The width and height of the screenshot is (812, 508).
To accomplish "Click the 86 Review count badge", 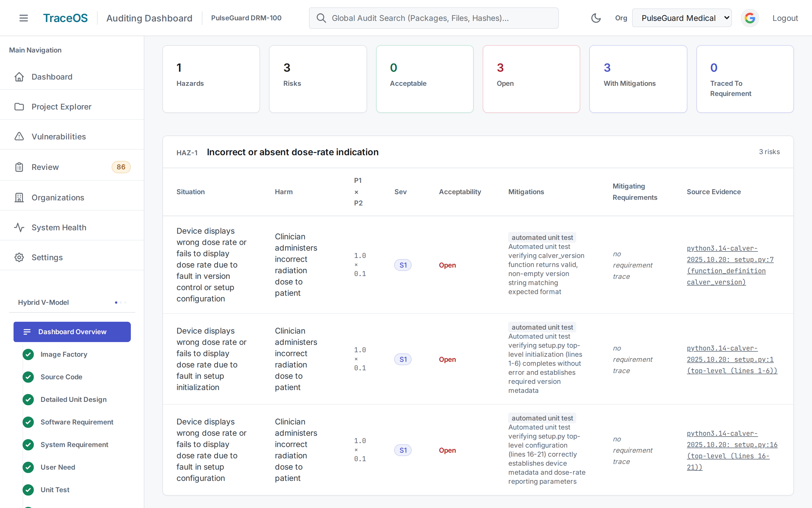I will [121, 167].
